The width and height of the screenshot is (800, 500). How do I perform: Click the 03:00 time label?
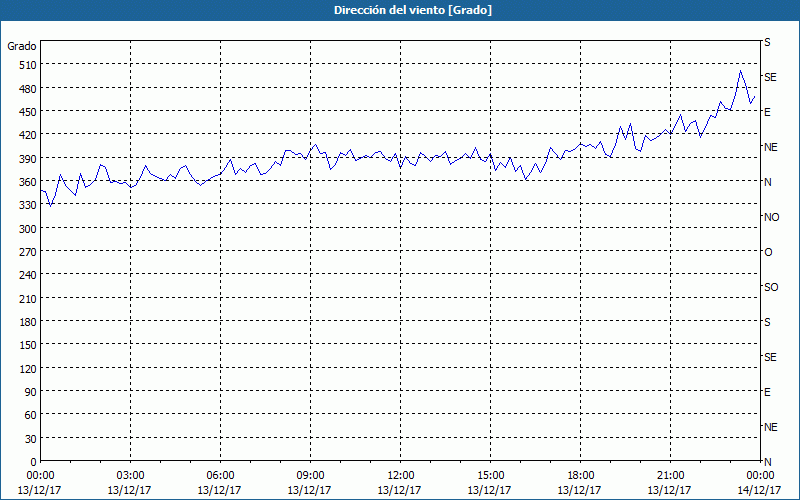(131, 476)
